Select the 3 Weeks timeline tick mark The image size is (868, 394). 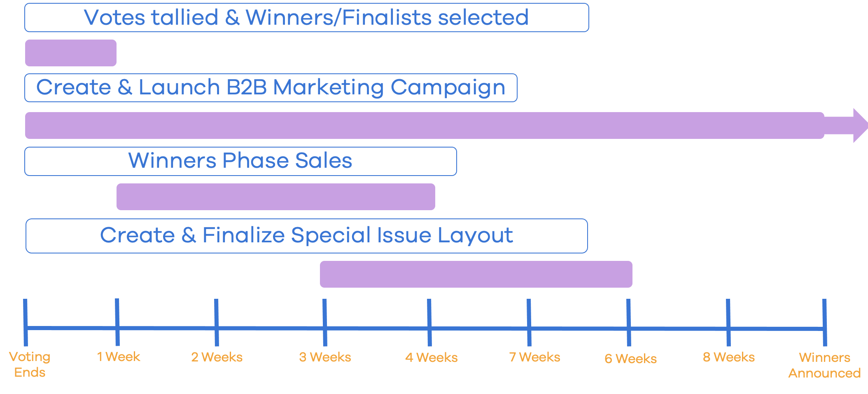(325, 322)
